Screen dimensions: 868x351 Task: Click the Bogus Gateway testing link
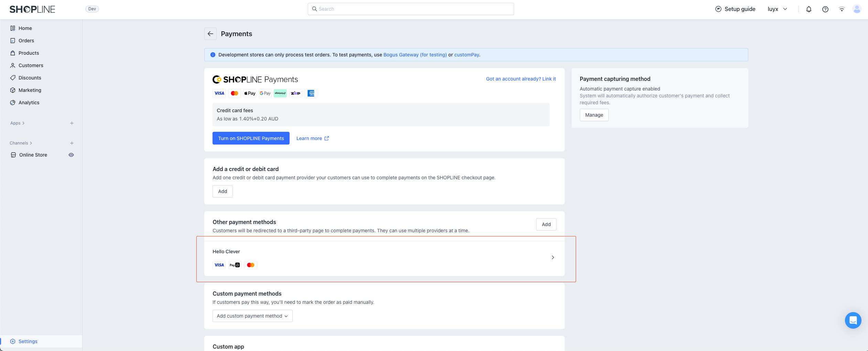pyautogui.click(x=415, y=55)
